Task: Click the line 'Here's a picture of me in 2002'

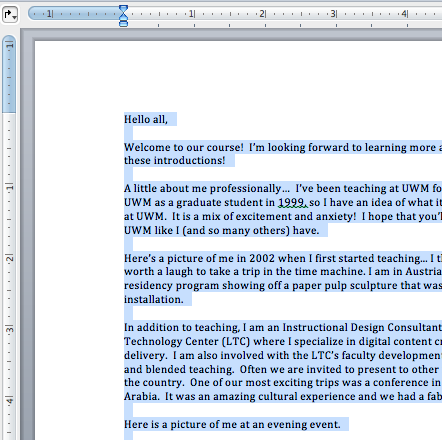Action: (283, 258)
